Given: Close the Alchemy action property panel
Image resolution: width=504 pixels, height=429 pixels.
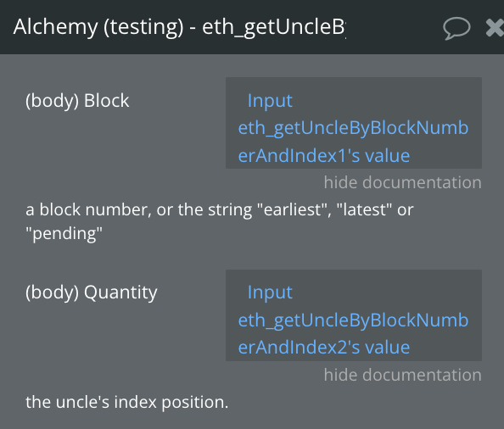Looking at the screenshot, I should pyautogui.click(x=495, y=28).
